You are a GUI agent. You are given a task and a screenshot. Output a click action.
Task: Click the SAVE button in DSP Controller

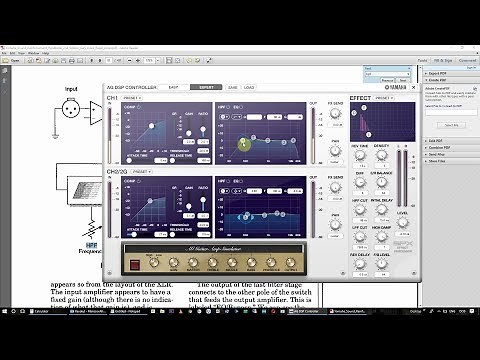tap(233, 87)
